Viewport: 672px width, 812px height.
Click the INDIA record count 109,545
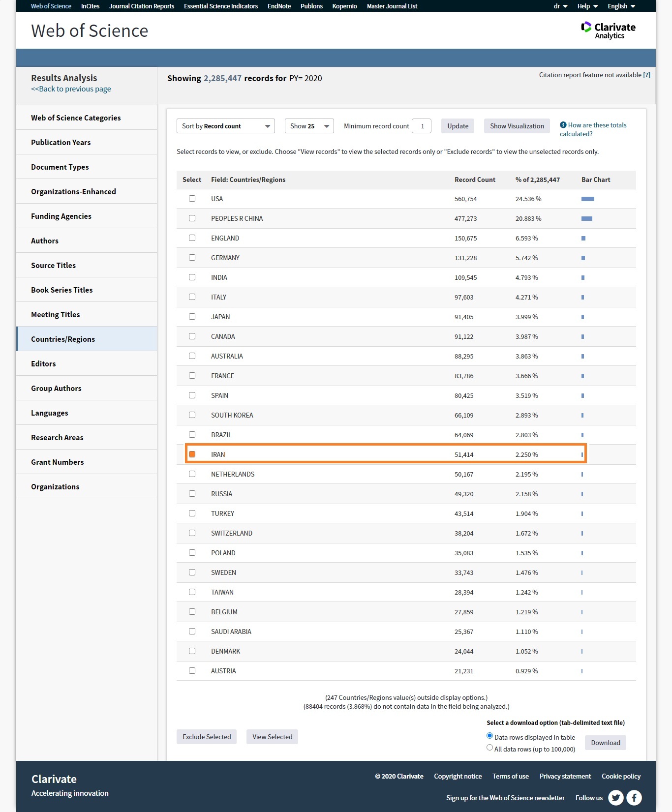tap(465, 277)
